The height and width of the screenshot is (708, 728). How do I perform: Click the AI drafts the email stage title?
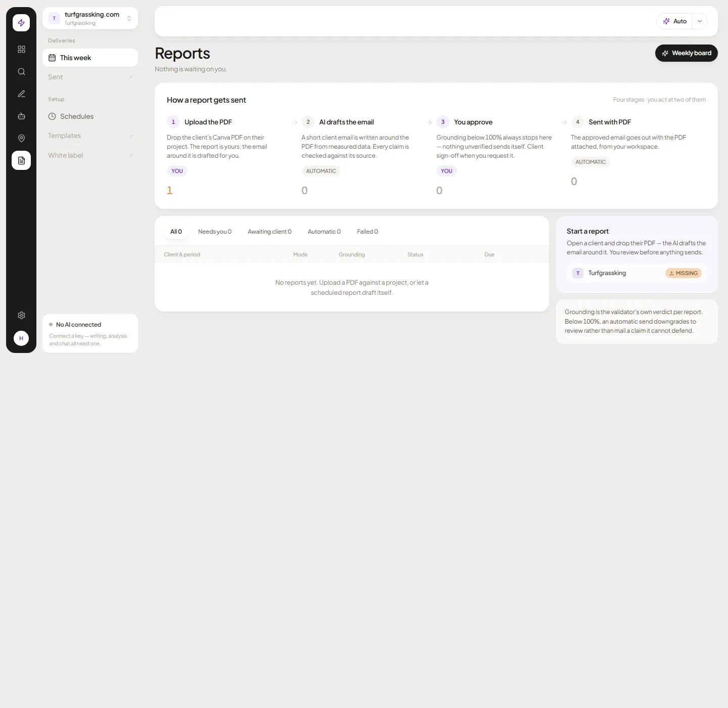click(346, 122)
